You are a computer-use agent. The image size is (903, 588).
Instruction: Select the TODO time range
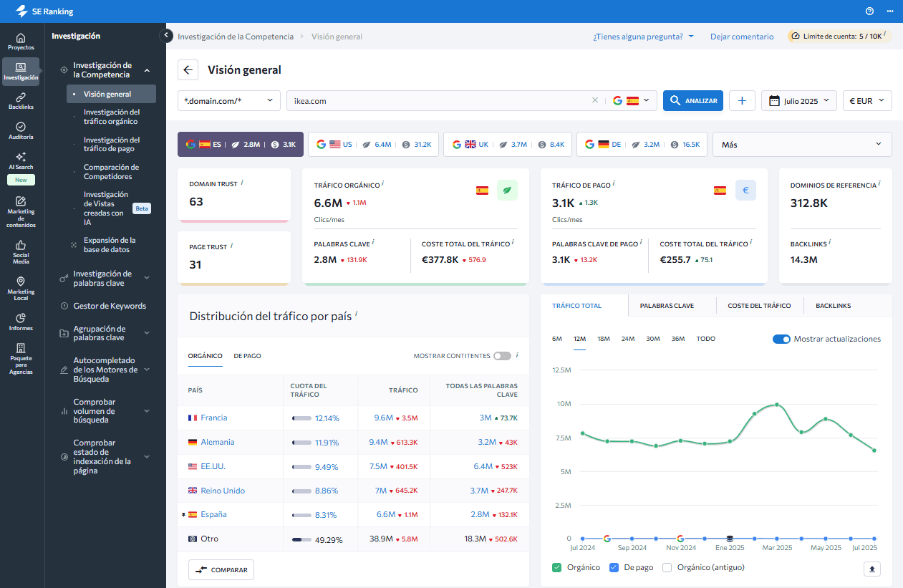click(705, 339)
